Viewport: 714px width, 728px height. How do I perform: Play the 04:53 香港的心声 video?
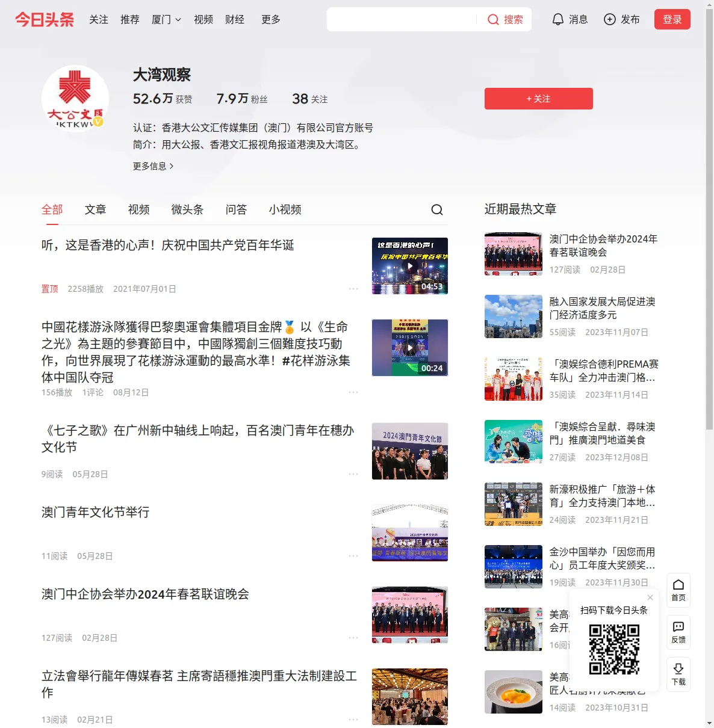pos(410,266)
